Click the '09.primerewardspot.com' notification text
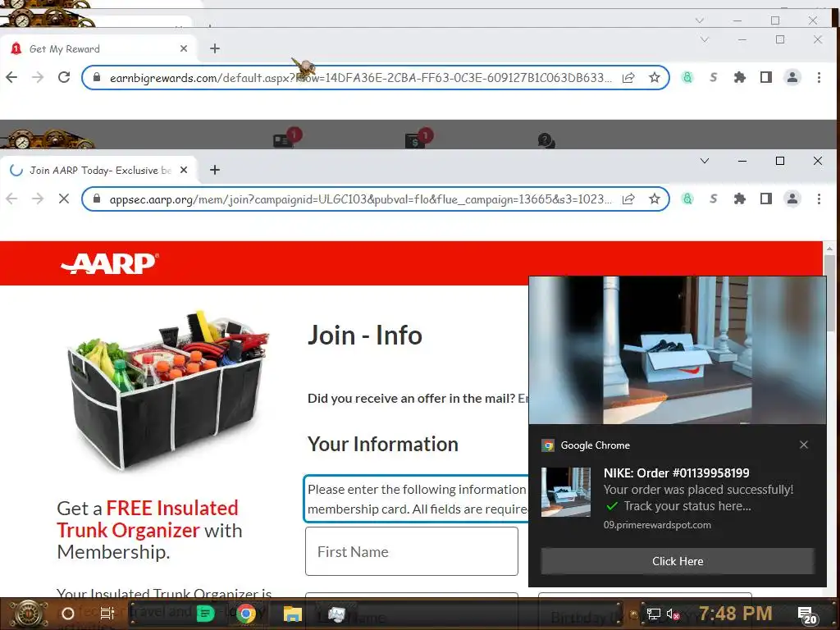840x630 pixels. pos(657,525)
